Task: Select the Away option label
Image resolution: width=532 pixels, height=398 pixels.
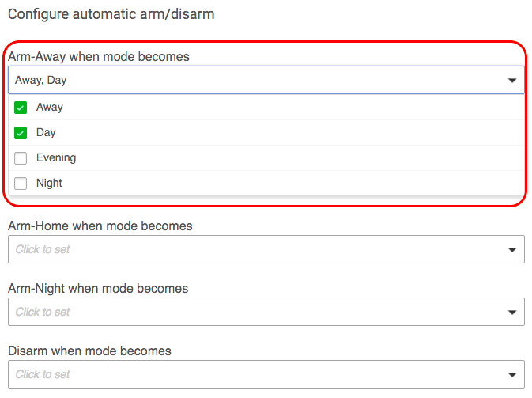Action: click(50, 108)
